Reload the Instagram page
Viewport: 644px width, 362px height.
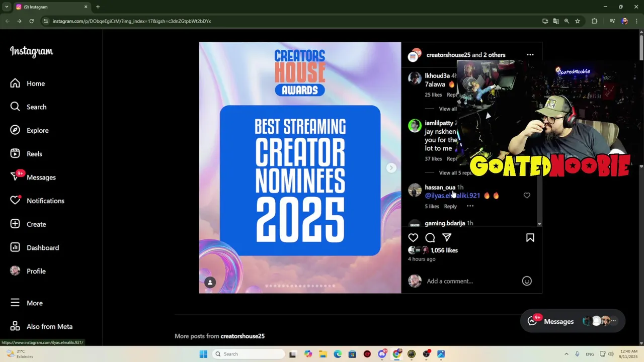coord(31,21)
